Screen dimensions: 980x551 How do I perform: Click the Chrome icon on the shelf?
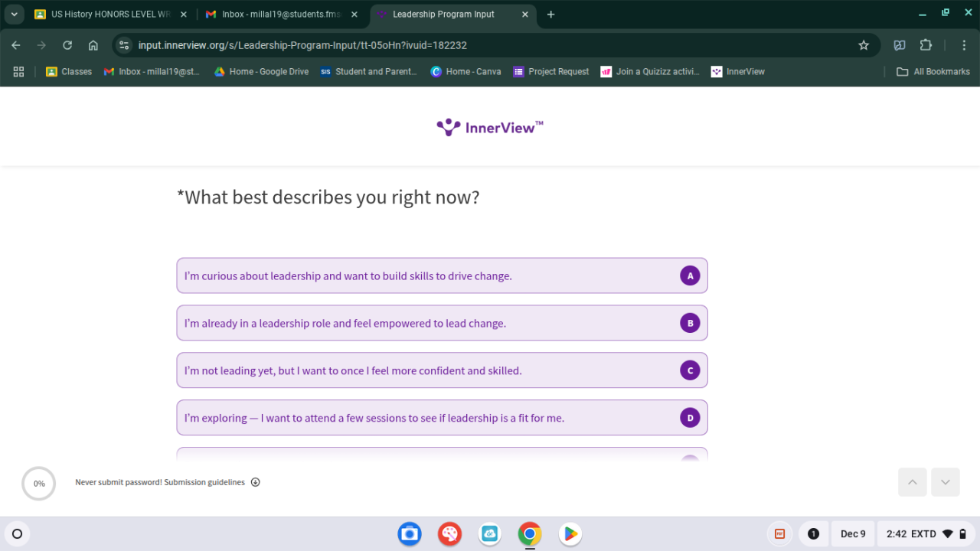(530, 533)
